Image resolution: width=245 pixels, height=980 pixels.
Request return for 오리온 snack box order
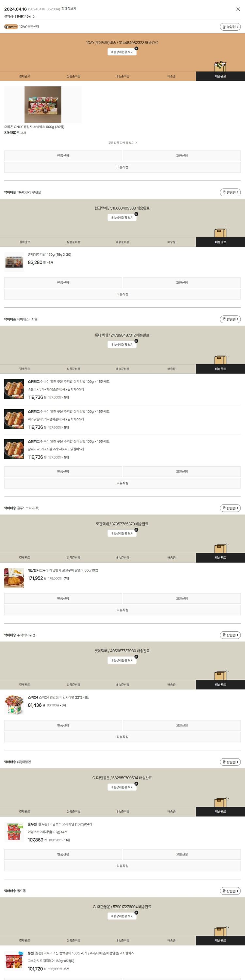click(x=63, y=156)
